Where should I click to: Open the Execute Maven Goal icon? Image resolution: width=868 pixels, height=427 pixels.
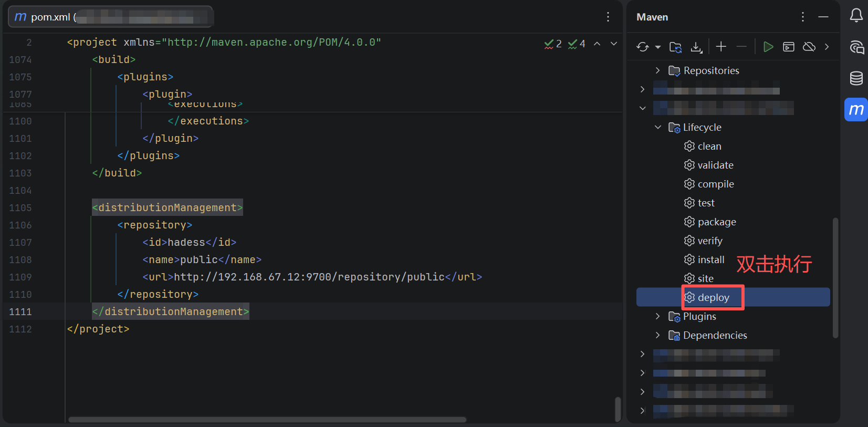(x=788, y=47)
